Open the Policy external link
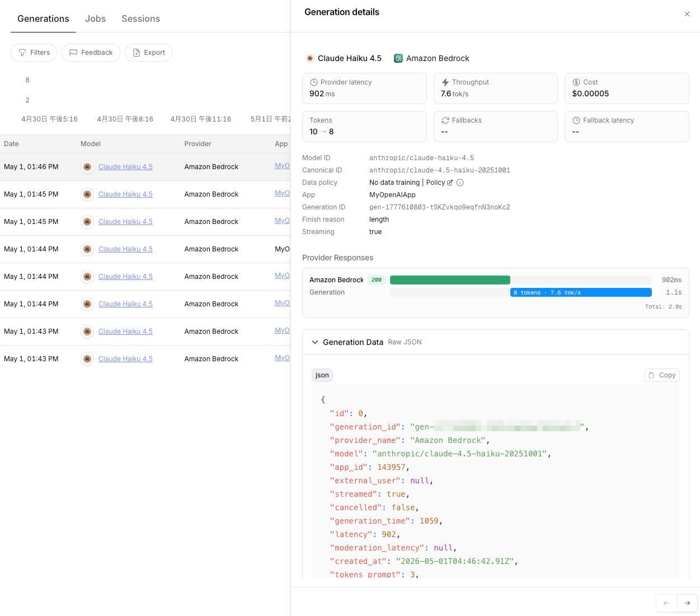Screen dimensions: 700x616 click(x=439, y=183)
